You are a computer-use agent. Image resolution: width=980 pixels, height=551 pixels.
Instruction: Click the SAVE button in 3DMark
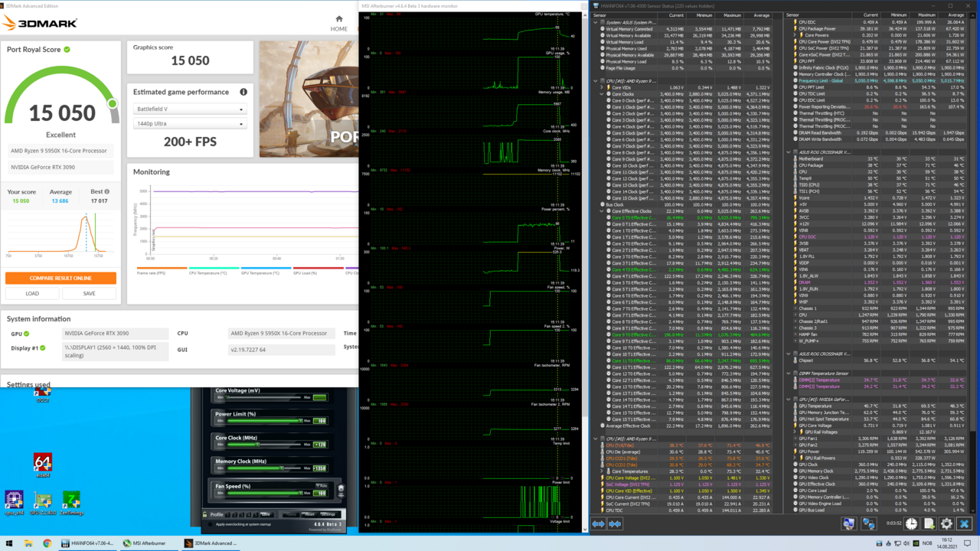pos(89,293)
